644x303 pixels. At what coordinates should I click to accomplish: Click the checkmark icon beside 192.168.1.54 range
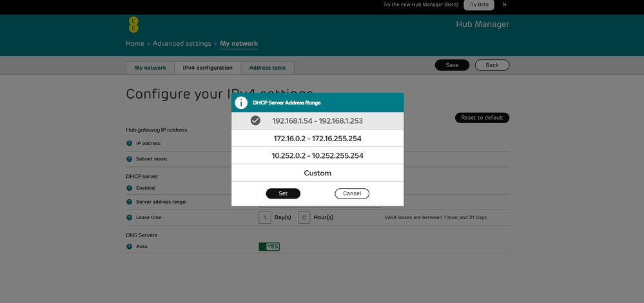point(255,121)
